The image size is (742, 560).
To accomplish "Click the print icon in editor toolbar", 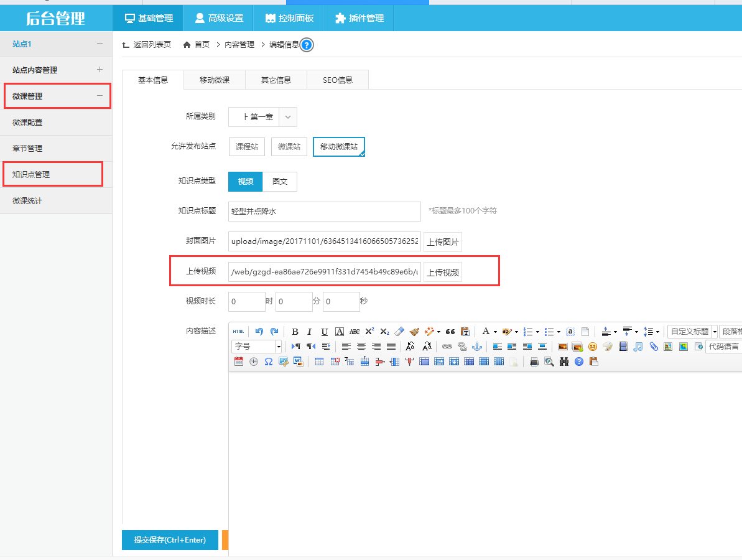I will pyautogui.click(x=534, y=362).
